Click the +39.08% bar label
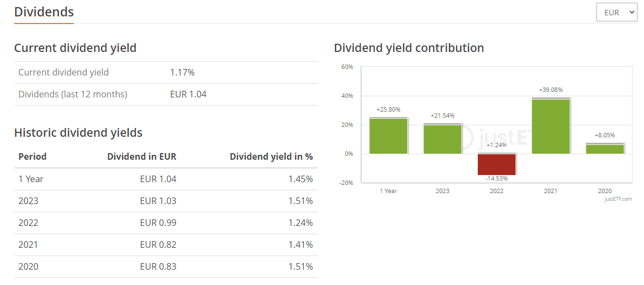The height and width of the screenshot is (285, 644). tap(551, 90)
